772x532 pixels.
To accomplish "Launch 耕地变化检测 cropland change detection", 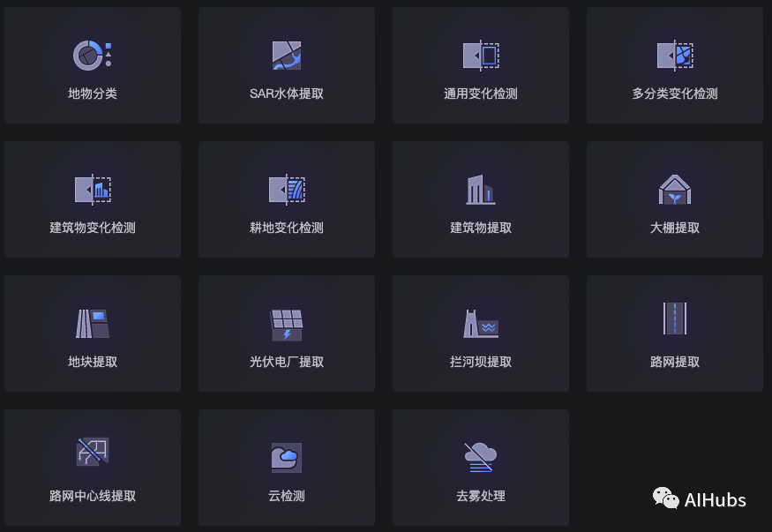I will (286, 187).
